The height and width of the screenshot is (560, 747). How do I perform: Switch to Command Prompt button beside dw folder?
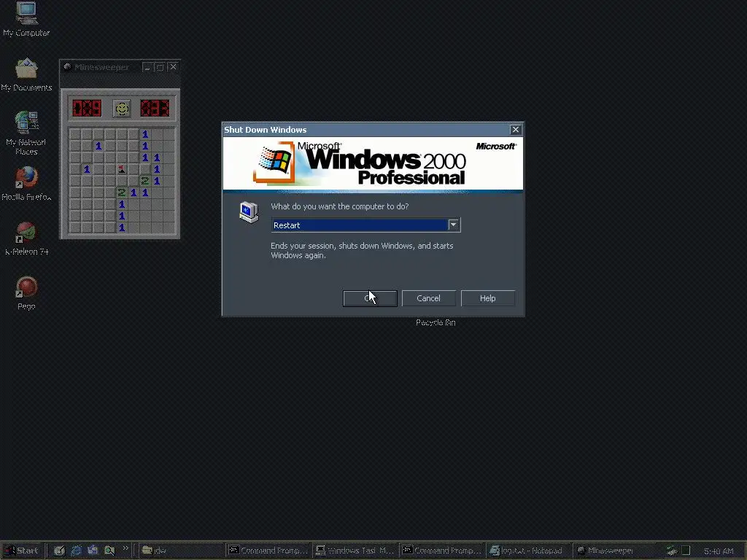(268, 551)
